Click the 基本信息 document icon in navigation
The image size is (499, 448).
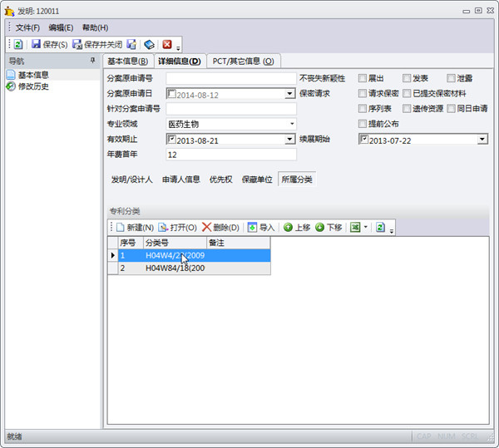tap(11, 75)
